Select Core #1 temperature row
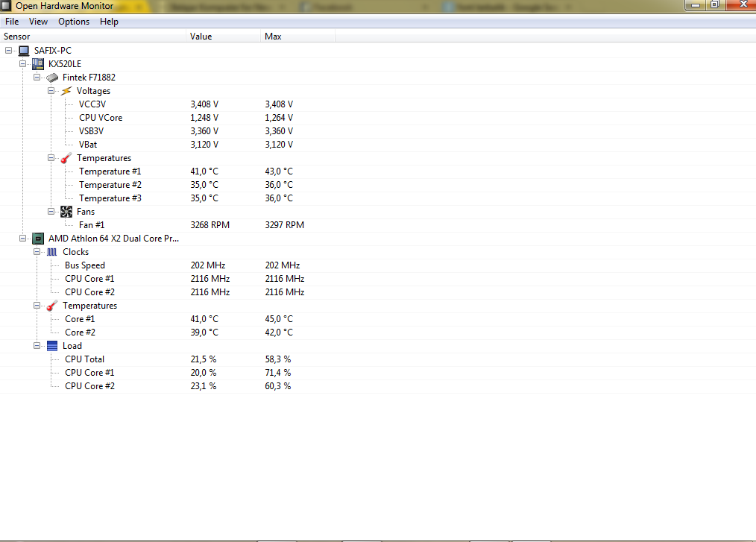This screenshot has width=756, height=542. point(378,319)
